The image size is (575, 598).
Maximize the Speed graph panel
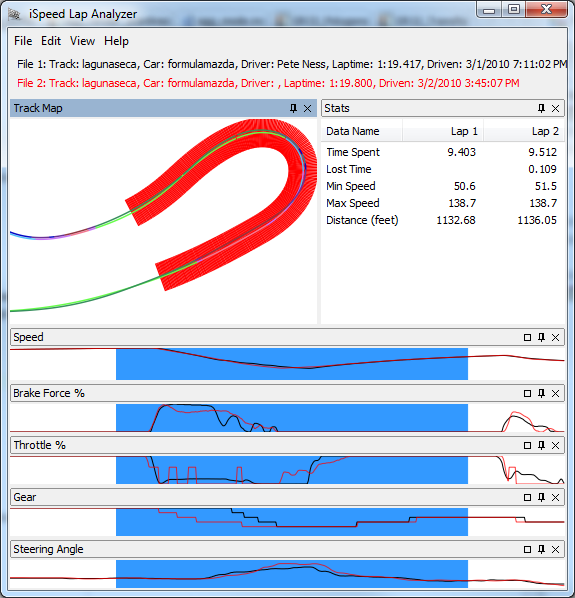[527, 338]
